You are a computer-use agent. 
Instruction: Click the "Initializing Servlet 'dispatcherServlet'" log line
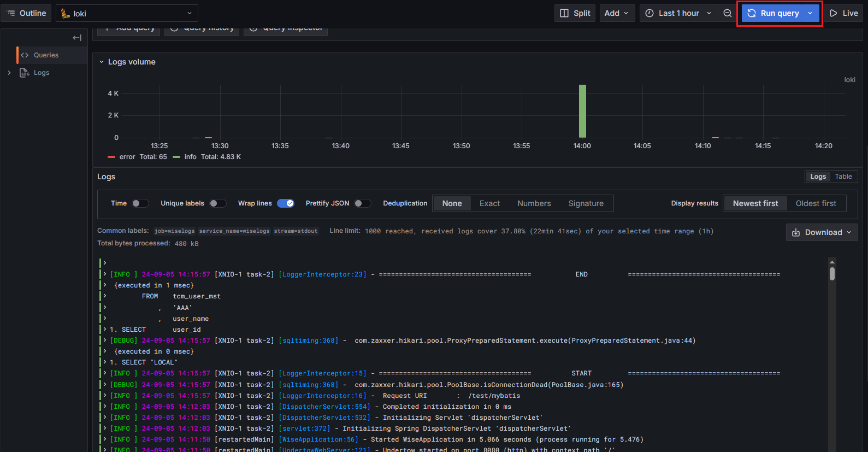[x=326, y=418]
